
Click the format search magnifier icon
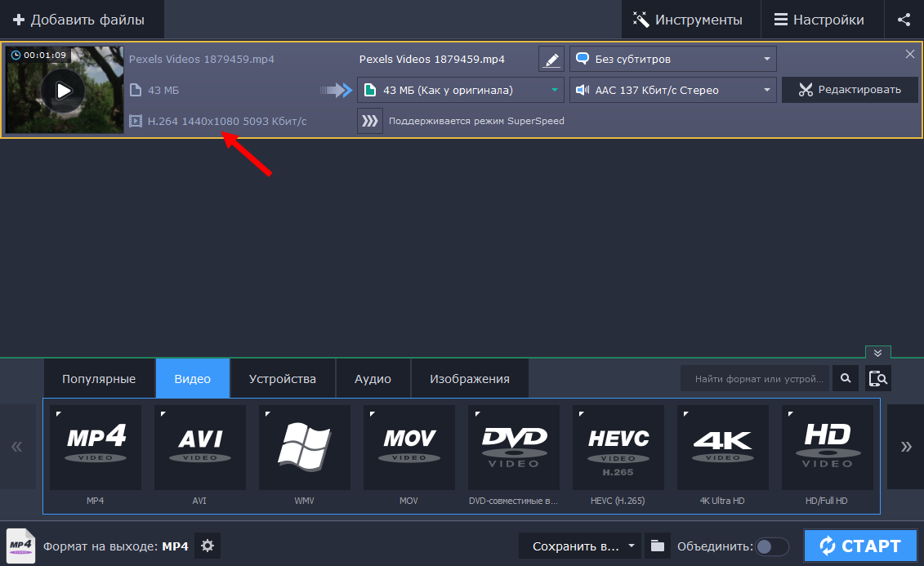click(x=846, y=379)
